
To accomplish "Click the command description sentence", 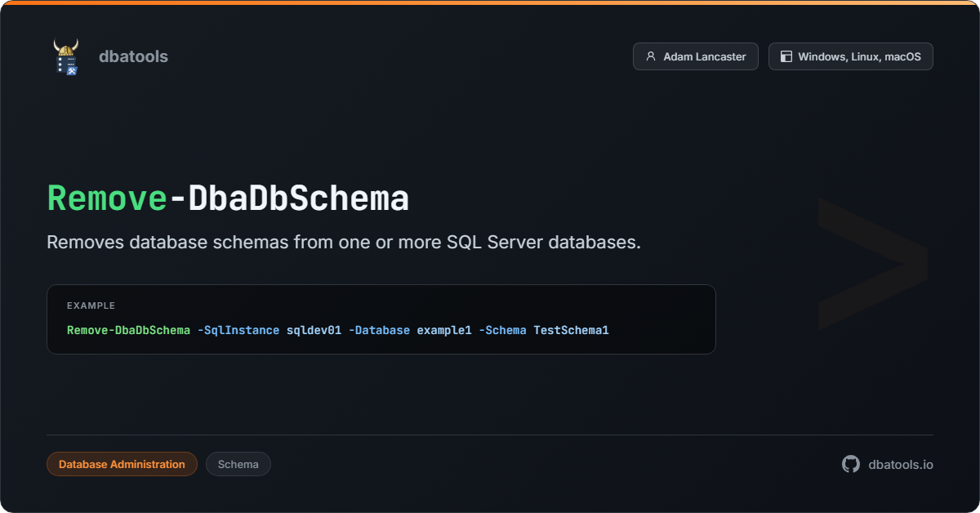I will coord(343,243).
